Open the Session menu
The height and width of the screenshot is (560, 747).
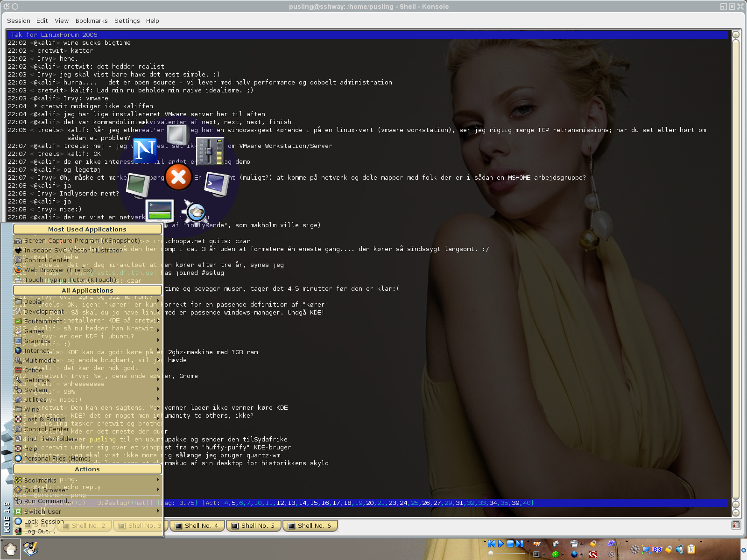coord(19,21)
